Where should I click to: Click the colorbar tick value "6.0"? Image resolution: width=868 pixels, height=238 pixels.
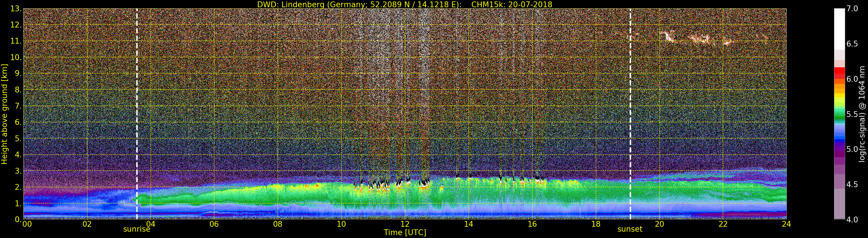pos(852,79)
